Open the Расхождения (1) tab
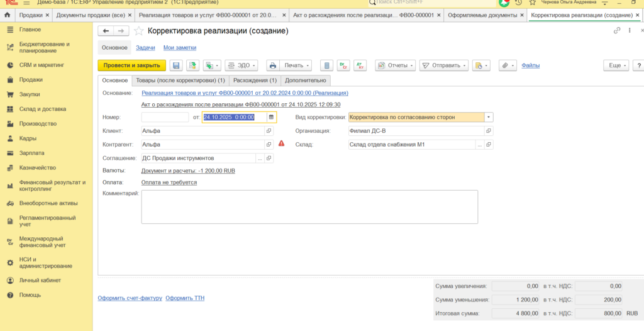 [x=255, y=80]
